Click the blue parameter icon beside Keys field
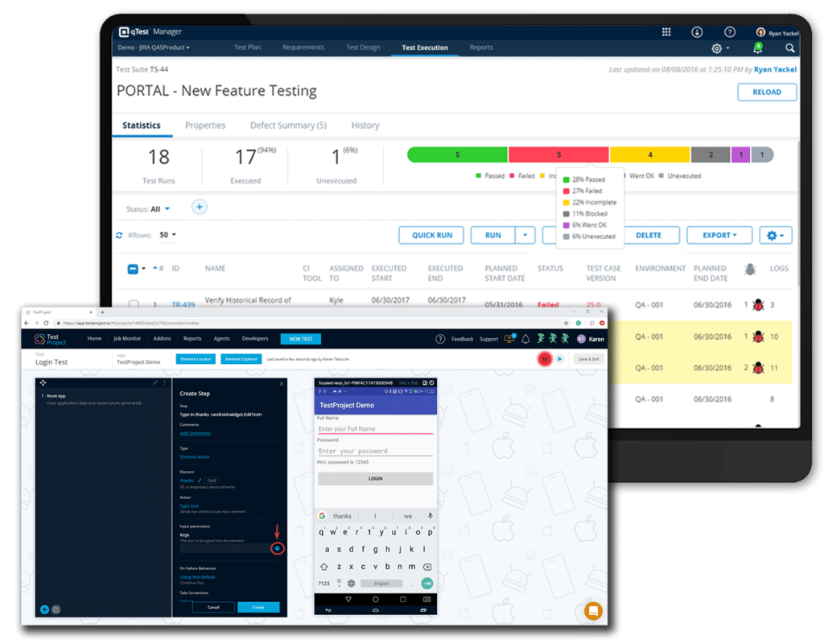 point(278,548)
